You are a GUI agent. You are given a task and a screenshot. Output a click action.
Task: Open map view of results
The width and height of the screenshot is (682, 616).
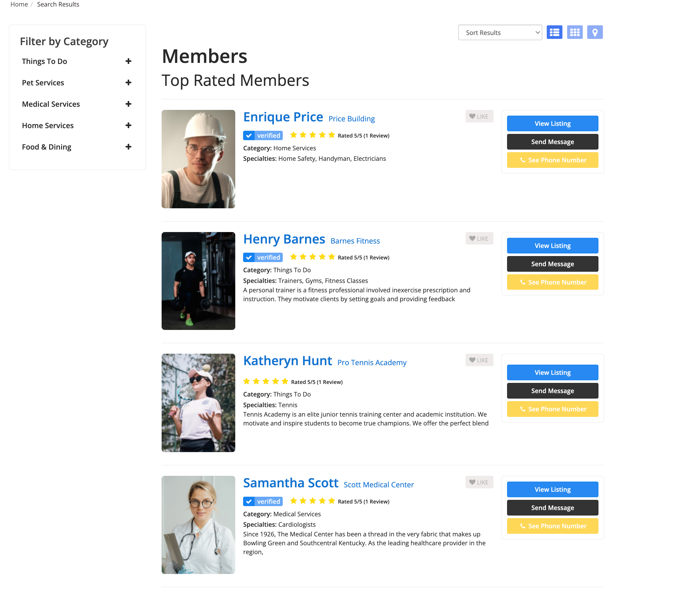coord(595,32)
